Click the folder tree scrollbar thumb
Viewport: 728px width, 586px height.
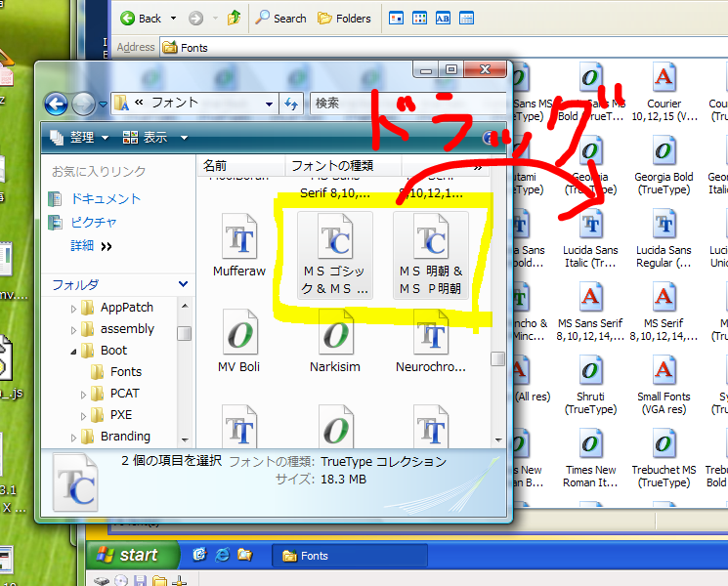click(185, 333)
